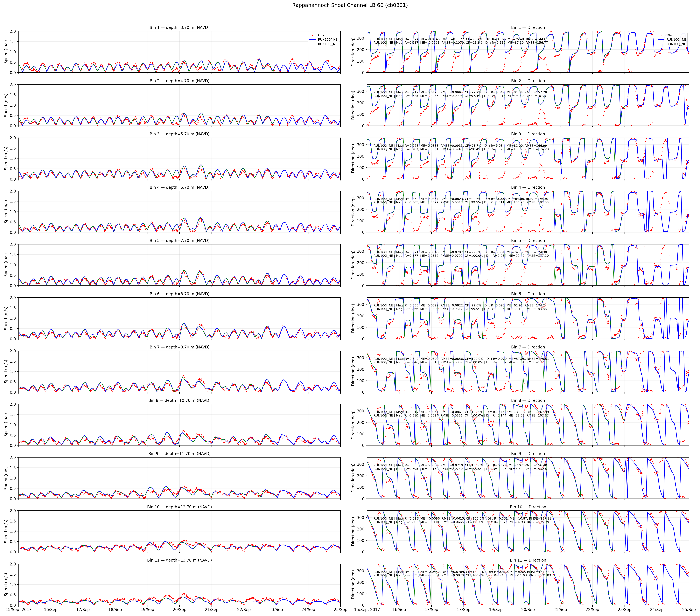Click the 'Bin 5 — Direction' subplot title

pos(528,240)
